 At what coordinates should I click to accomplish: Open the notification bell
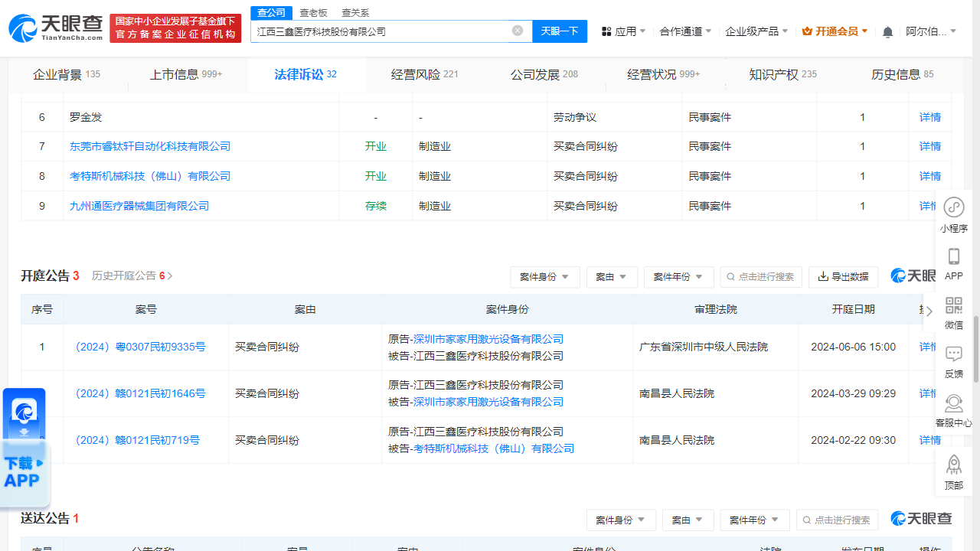tap(887, 31)
